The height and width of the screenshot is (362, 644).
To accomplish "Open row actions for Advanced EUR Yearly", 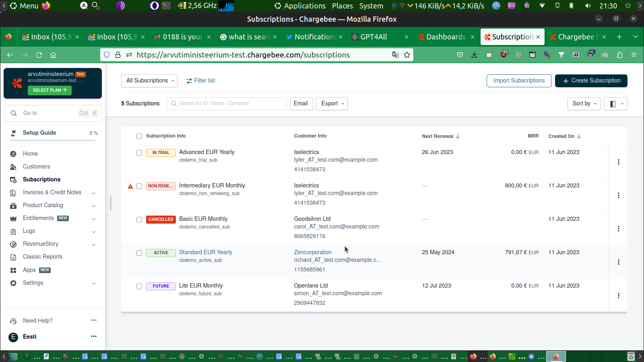I will [619, 162].
